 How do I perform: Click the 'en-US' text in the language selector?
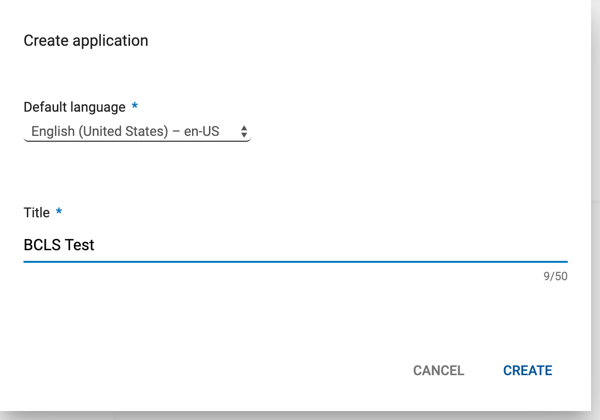pos(202,131)
